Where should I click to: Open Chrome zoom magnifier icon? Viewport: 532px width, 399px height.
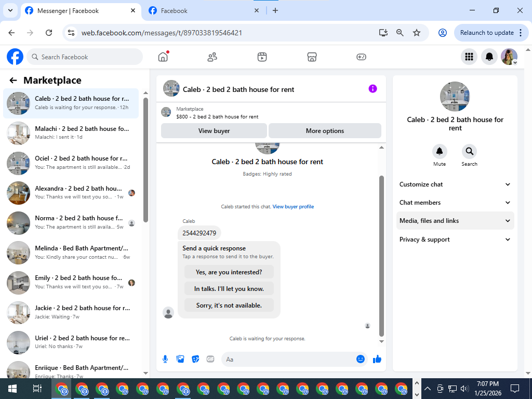pos(400,33)
